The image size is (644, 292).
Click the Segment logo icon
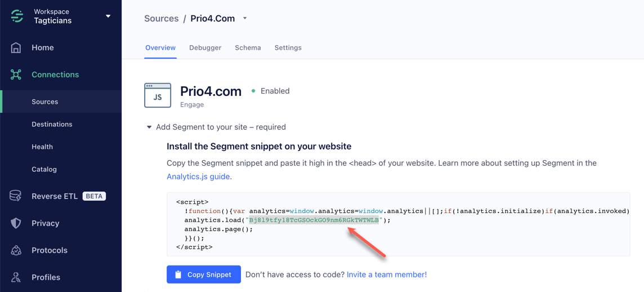17,16
